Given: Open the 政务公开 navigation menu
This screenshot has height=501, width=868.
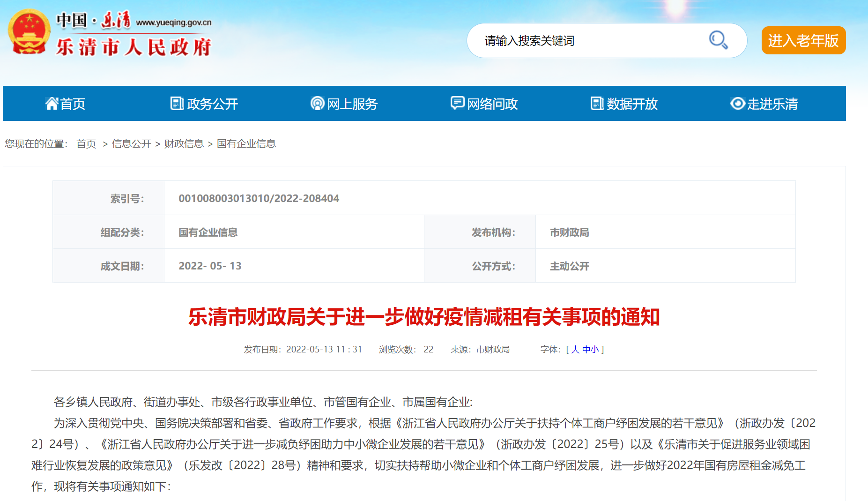Looking at the screenshot, I should coord(212,104).
